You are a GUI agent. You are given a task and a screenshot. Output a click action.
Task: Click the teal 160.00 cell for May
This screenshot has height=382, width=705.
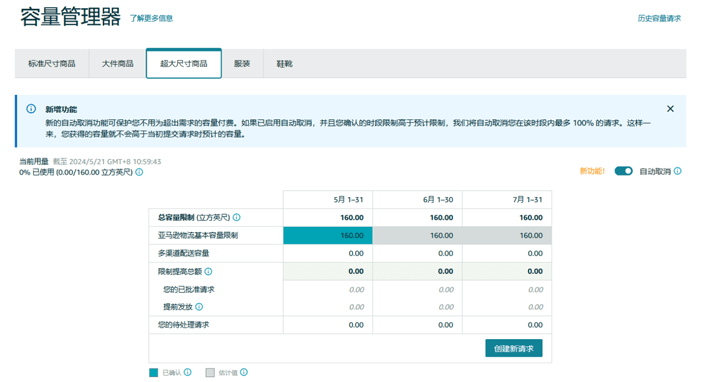[328, 235]
